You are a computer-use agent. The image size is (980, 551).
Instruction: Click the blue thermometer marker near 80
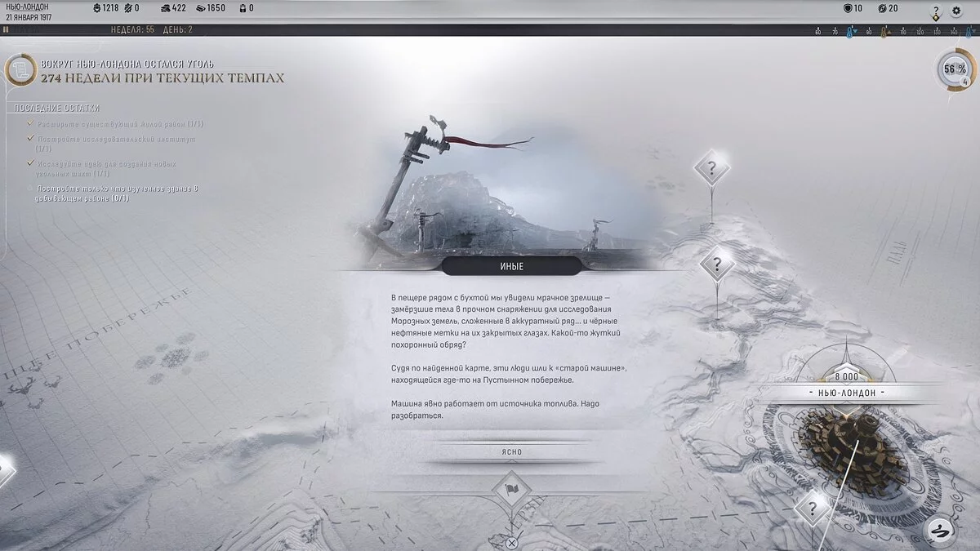(x=852, y=32)
